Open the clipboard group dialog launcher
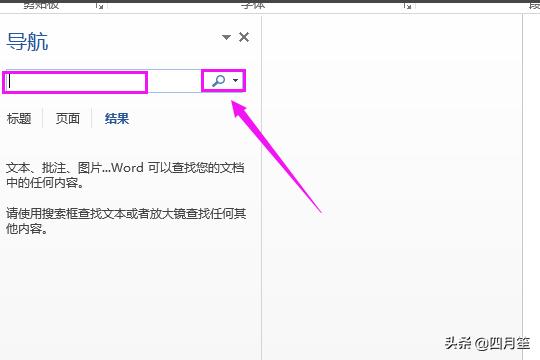Viewport: 540px width, 360px height. (x=100, y=6)
